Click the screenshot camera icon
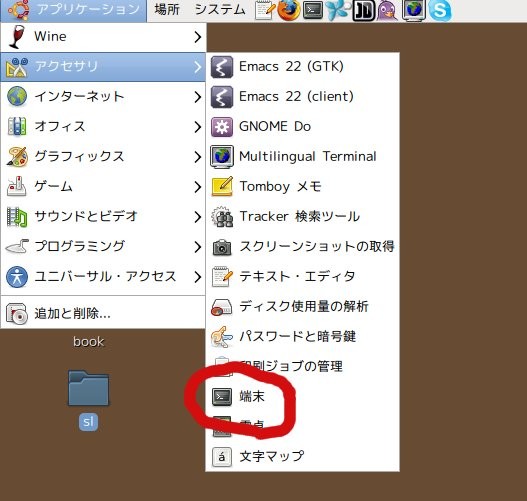This screenshot has width=527, height=501. tap(222, 247)
